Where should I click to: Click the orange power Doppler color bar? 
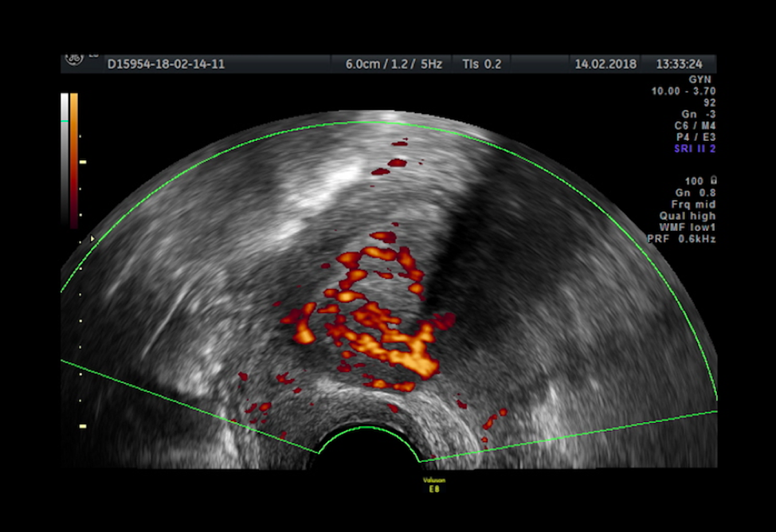74,159
